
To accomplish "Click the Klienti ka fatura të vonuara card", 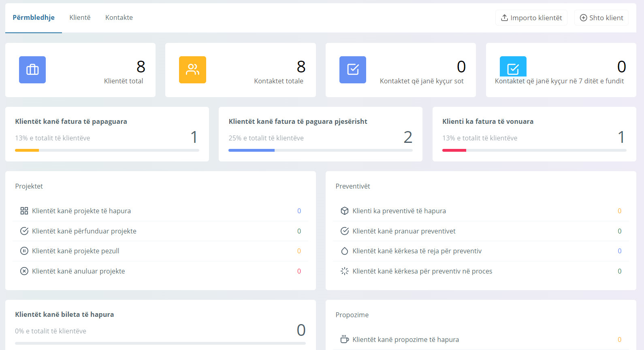I will tap(534, 134).
